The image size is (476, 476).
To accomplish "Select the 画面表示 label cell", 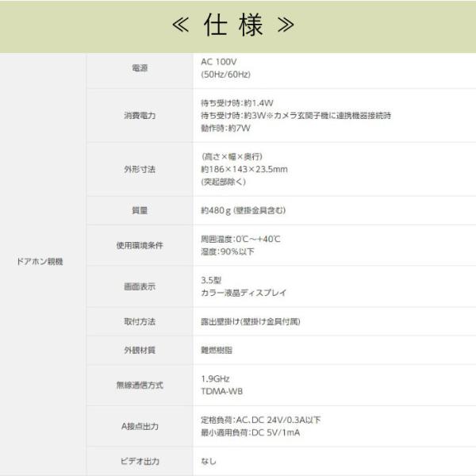I will click(x=139, y=287).
